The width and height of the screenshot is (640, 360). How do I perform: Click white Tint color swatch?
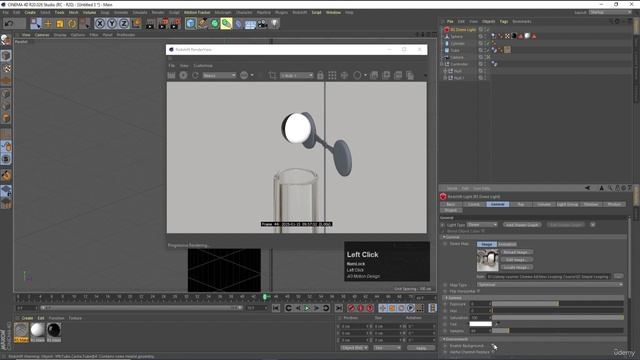point(480,324)
